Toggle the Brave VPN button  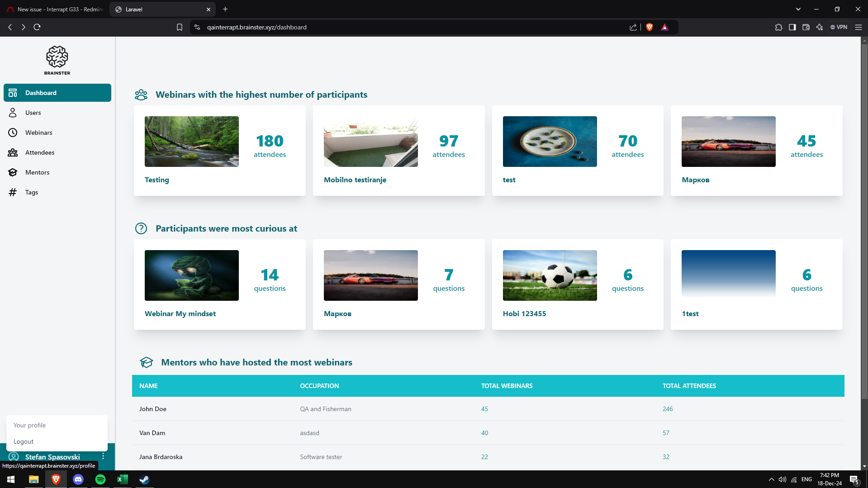[x=839, y=27]
